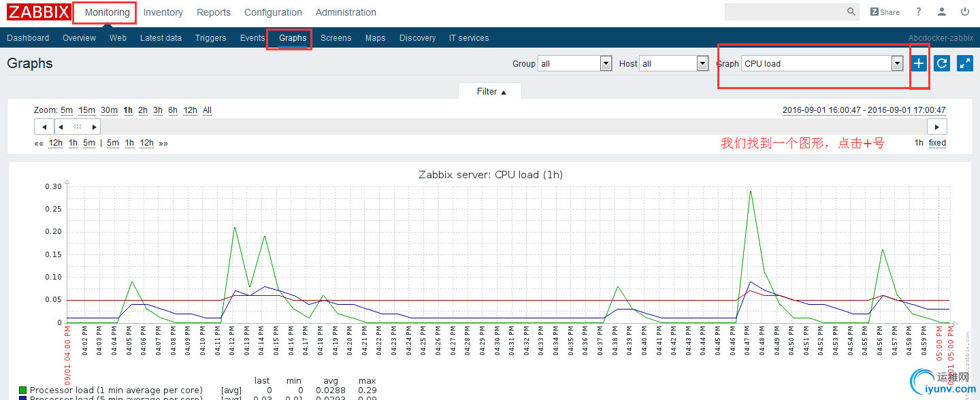Viewport: 980px width, 400px height.
Task: Open the Group dropdown
Action: pyautogui.click(x=575, y=63)
